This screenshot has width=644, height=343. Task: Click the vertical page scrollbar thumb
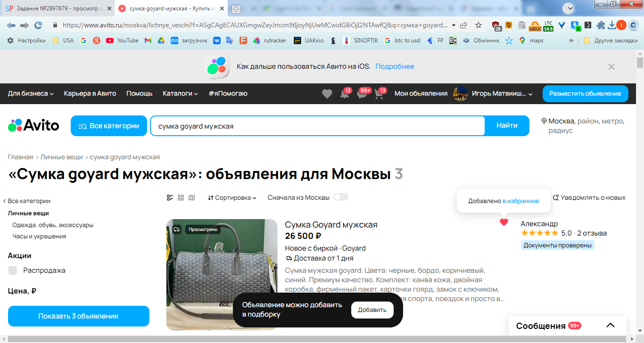640,63
